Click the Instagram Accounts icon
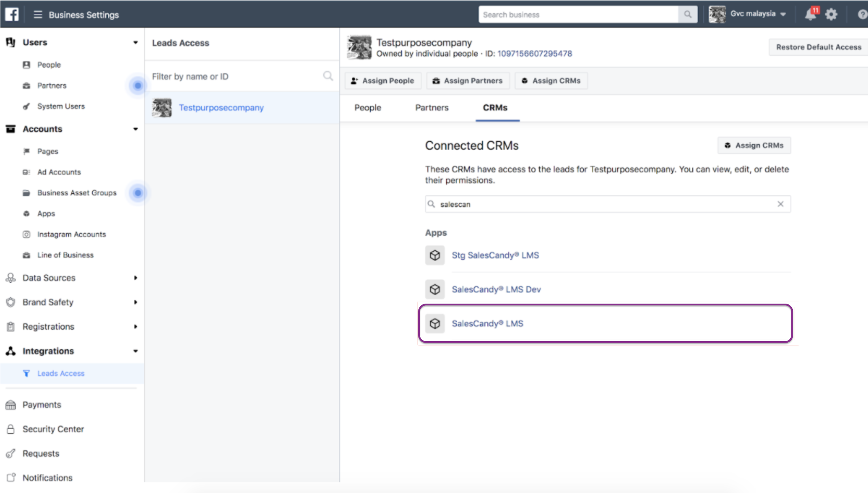 (27, 234)
